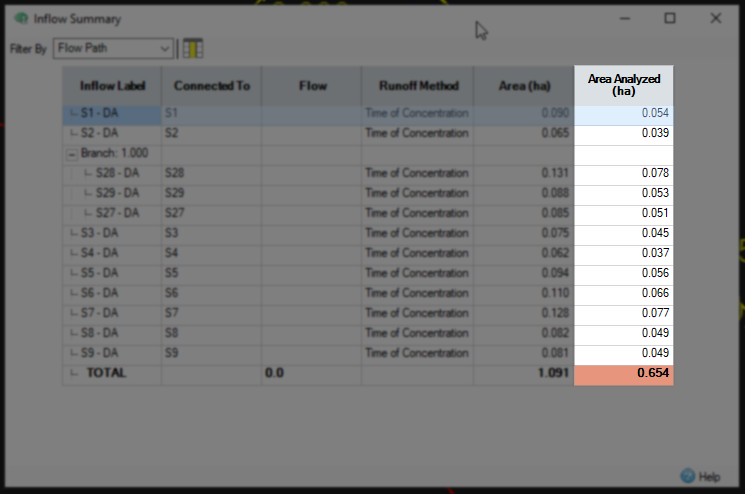The height and width of the screenshot is (494, 745).
Task: Click the Flow column header
Action: point(312,86)
